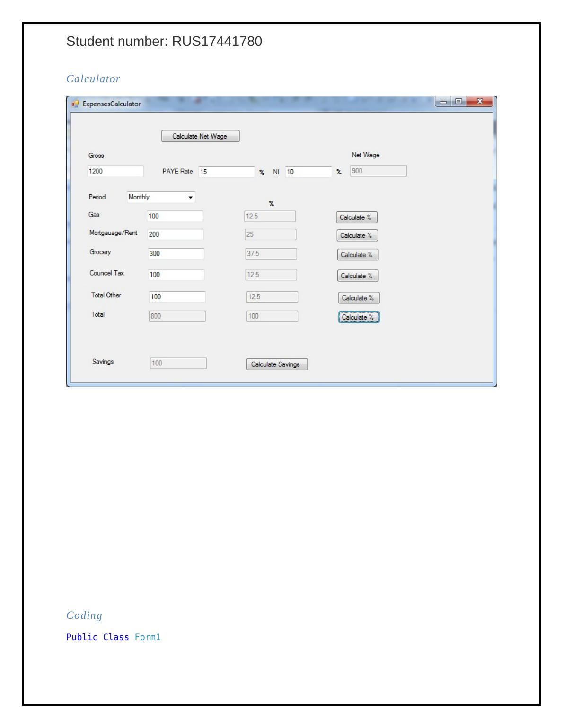
Task: Click Calculate % for Mortgauage/Rent row
Action: (357, 235)
